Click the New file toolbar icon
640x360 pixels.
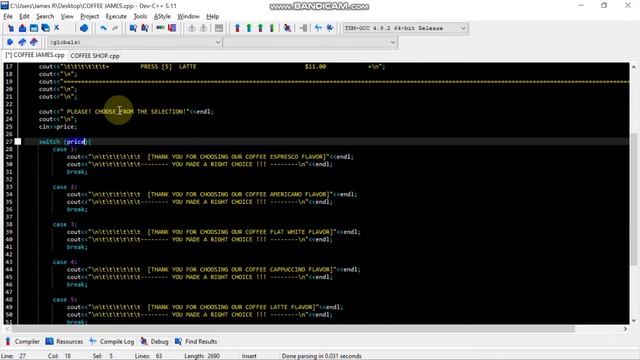pyautogui.click(x=11, y=28)
